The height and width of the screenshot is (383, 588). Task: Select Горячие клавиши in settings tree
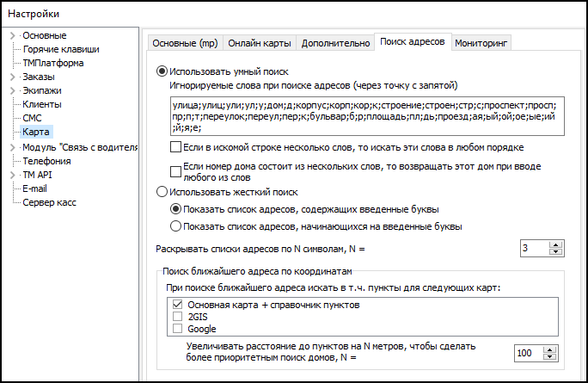click(x=60, y=49)
